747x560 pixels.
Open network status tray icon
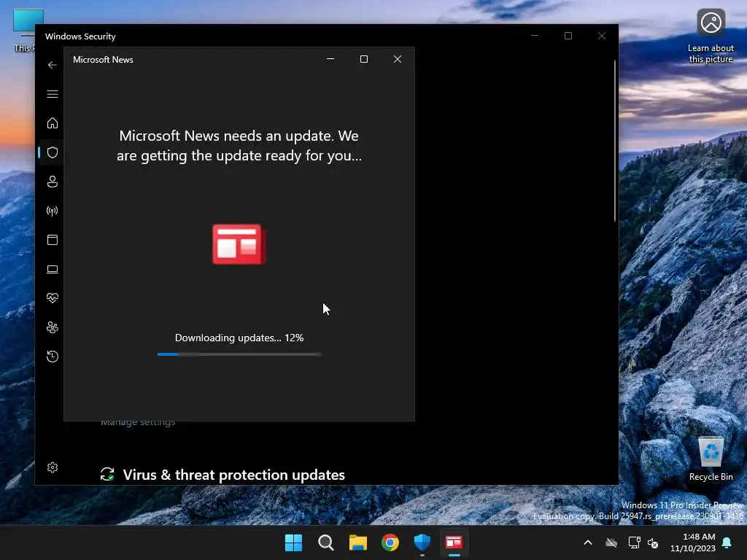634,542
